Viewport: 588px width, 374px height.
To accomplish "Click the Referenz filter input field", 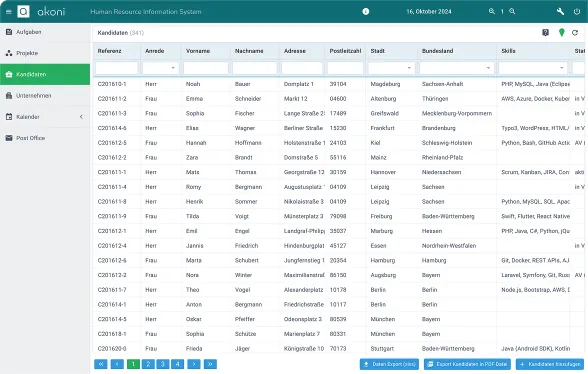I will point(117,68).
